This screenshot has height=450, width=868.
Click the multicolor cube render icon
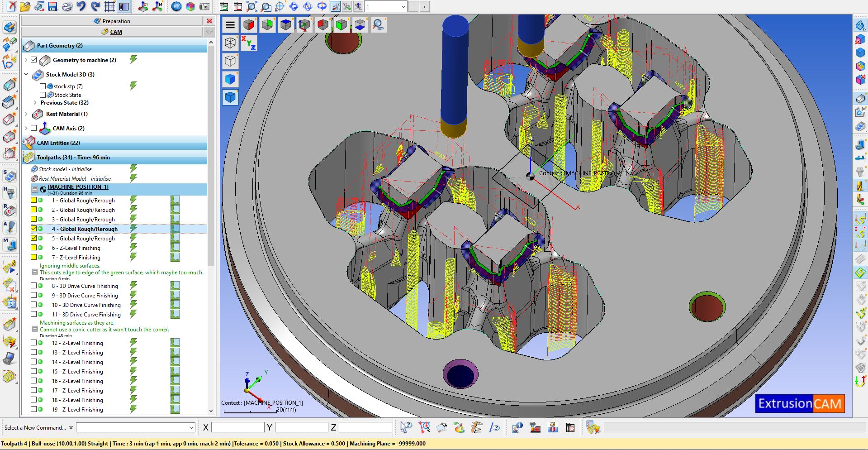[x=190, y=6]
